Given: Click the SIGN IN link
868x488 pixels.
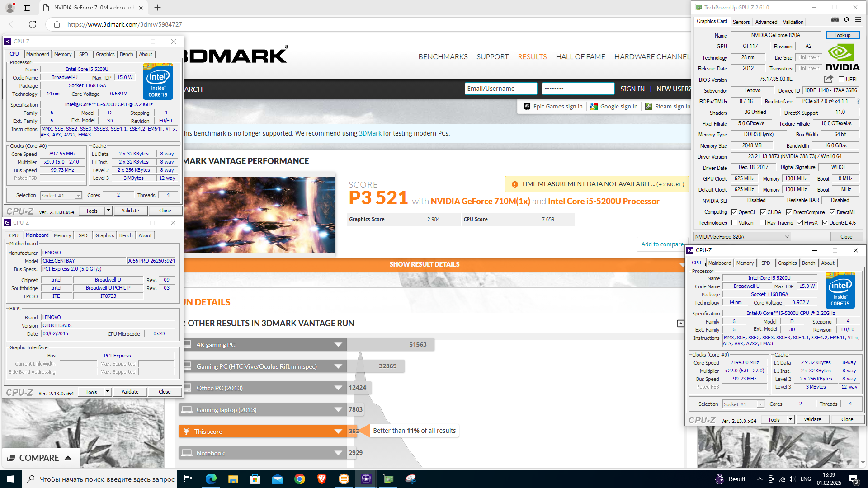Looking at the screenshot, I should pos(632,89).
